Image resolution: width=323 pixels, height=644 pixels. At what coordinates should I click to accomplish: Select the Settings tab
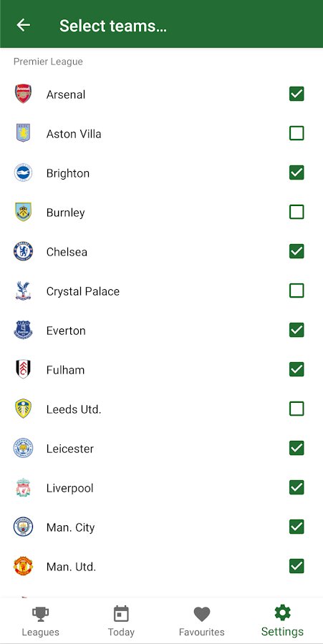tap(282, 621)
